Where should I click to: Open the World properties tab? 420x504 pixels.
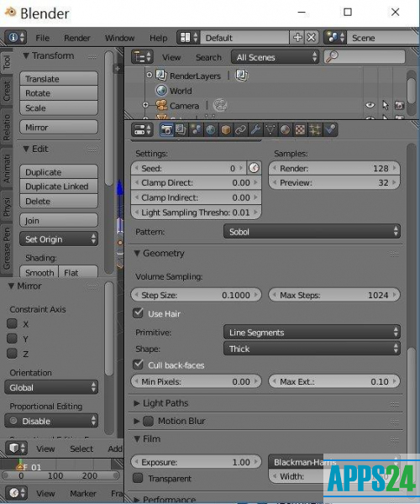(x=211, y=130)
